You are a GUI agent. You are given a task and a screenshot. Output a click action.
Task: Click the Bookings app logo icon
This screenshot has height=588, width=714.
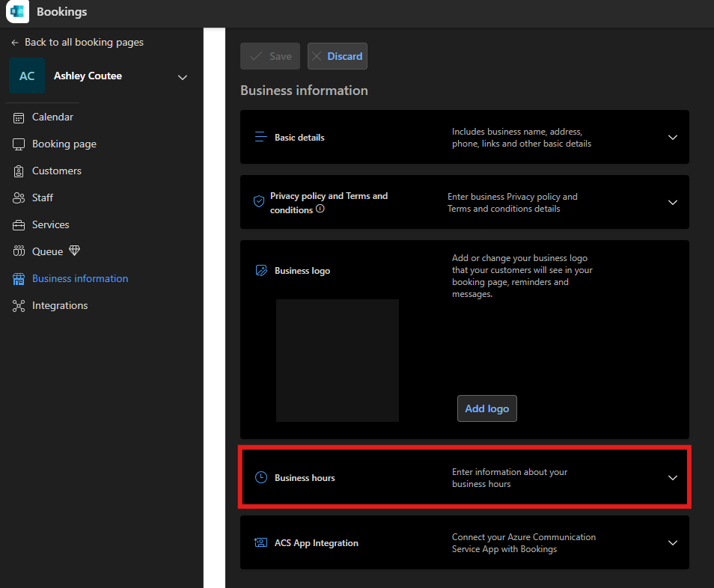click(17, 11)
